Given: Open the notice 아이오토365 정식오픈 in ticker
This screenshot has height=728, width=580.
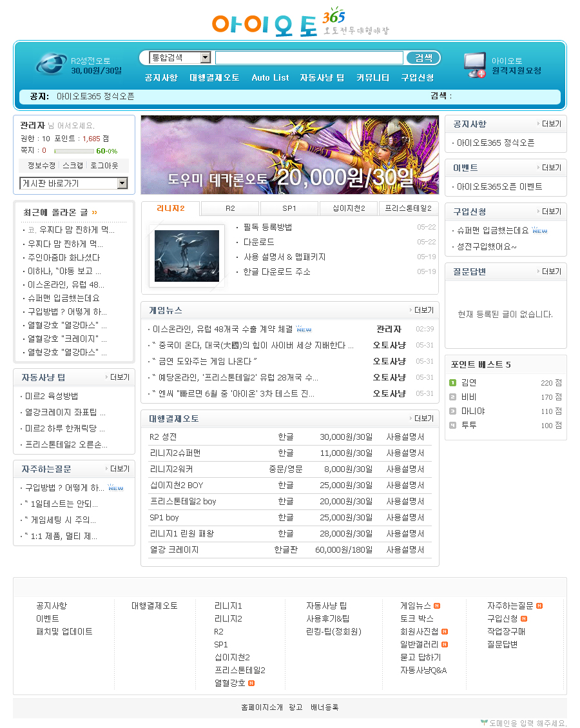Looking at the screenshot, I should point(95,96).
